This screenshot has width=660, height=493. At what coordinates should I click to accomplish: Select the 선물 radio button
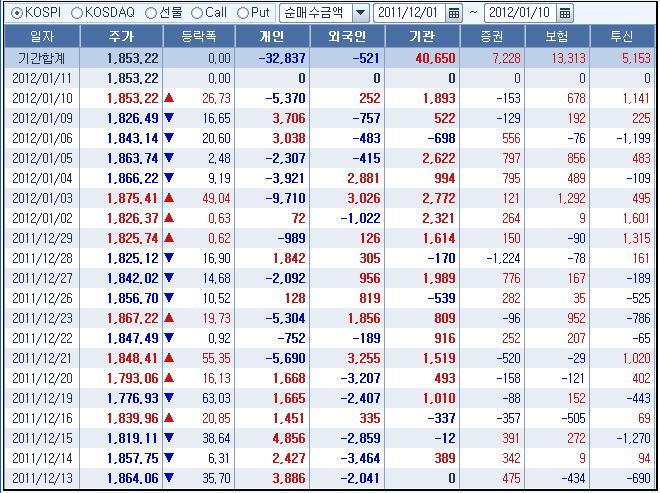pyautogui.click(x=151, y=13)
